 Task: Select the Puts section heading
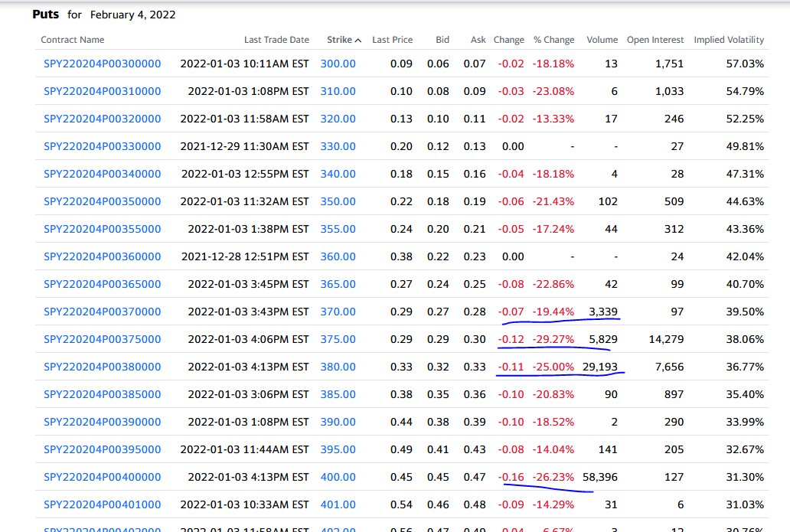pos(46,15)
